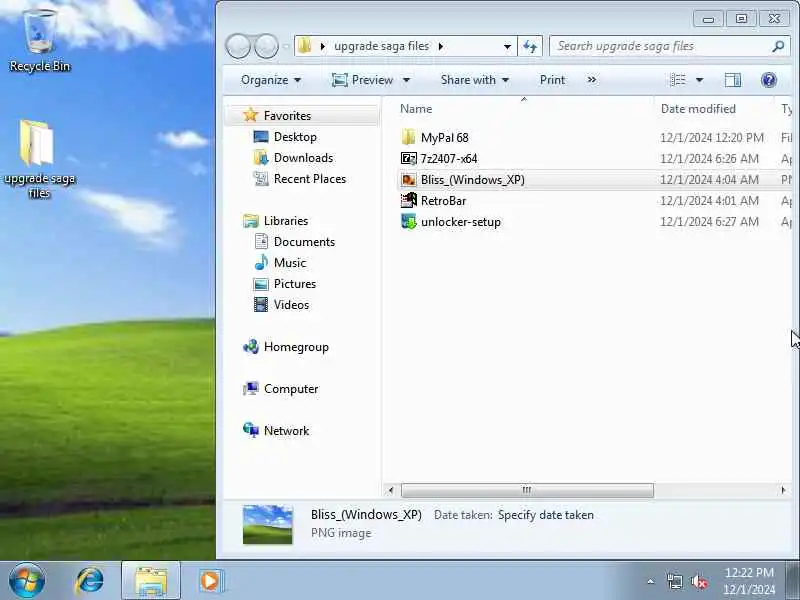Open Network in navigation pane
This screenshot has width=800, height=600.
click(286, 431)
